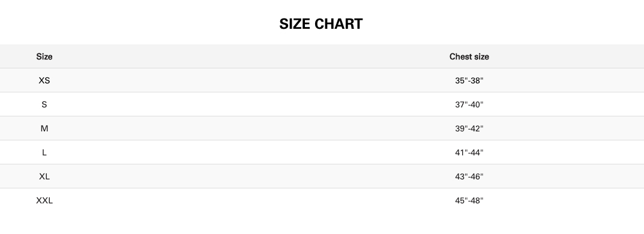Click the XXL size cell
The width and height of the screenshot is (644, 234).
[x=44, y=201]
